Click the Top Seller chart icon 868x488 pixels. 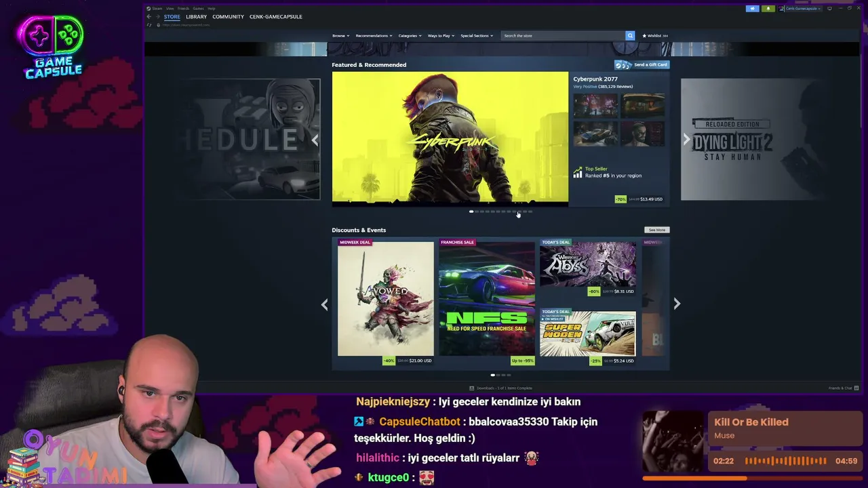pos(578,173)
